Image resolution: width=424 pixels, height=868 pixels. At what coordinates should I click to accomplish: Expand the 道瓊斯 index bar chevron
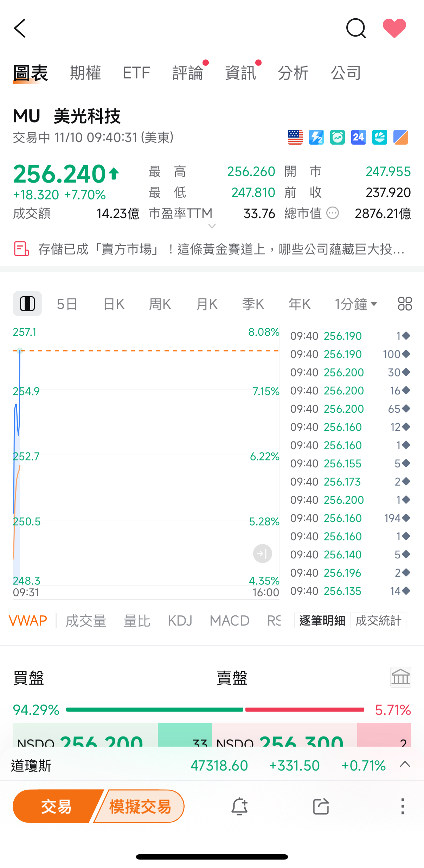click(405, 764)
